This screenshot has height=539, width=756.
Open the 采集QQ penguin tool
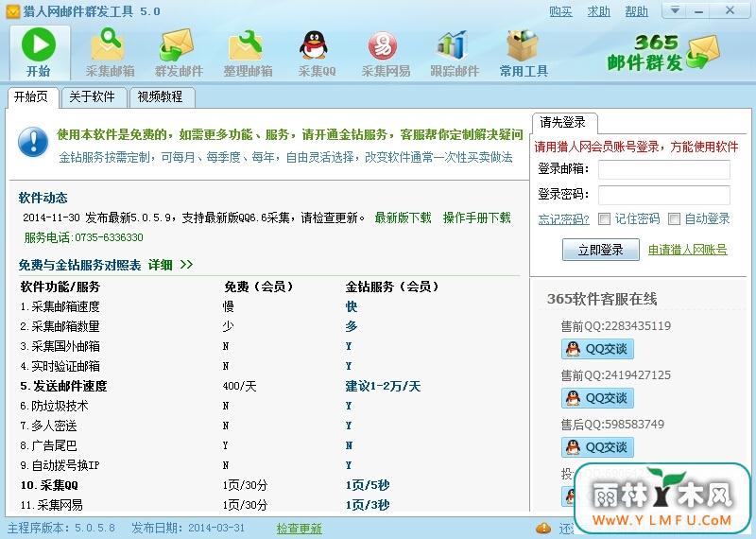tap(317, 53)
